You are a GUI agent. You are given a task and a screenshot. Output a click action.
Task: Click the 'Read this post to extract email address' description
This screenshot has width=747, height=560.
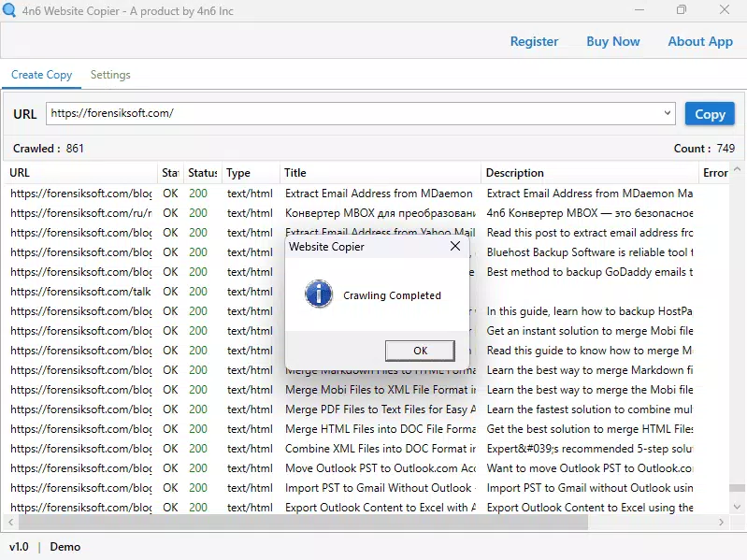(590, 233)
